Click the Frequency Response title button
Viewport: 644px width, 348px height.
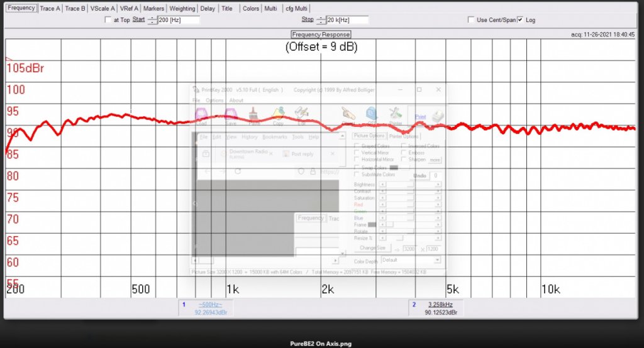(x=321, y=35)
